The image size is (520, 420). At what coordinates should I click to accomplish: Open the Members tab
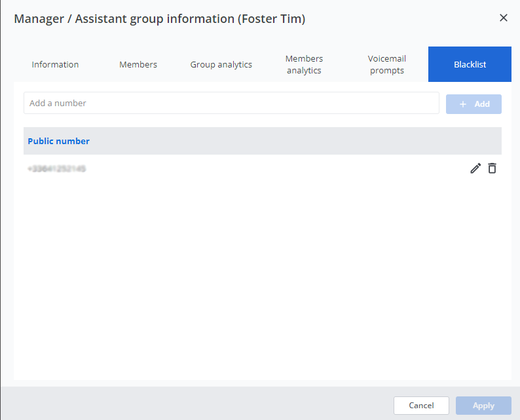click(x=138, y=64)
